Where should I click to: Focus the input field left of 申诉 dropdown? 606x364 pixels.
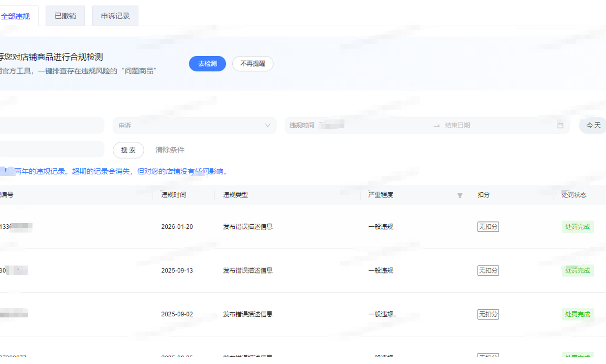pos(52,126)
